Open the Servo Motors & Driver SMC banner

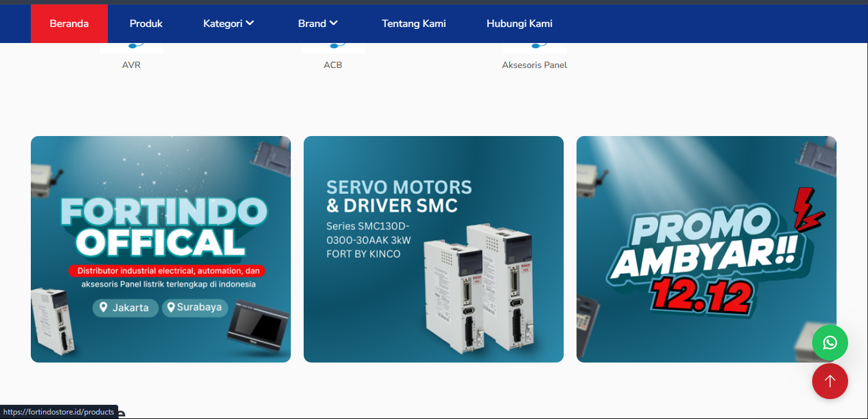click(x=433, y=249)
